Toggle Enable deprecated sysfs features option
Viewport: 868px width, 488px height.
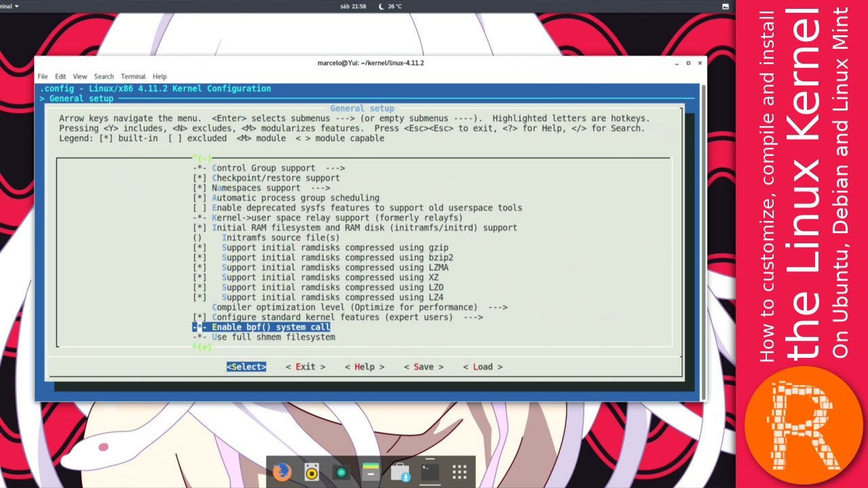pos(357,208)
